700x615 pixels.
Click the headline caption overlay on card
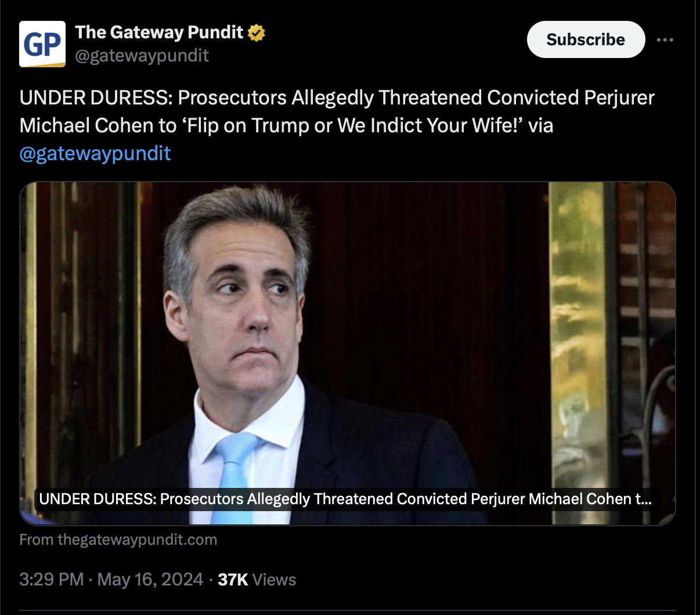(x=345, y=499)
